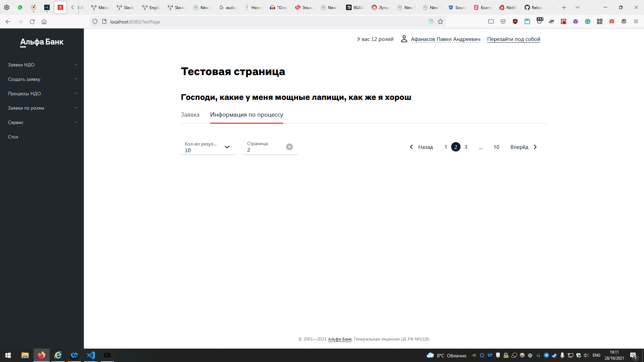Select the Информация по процессу tab
644x362 pixels.
(247, 115)
